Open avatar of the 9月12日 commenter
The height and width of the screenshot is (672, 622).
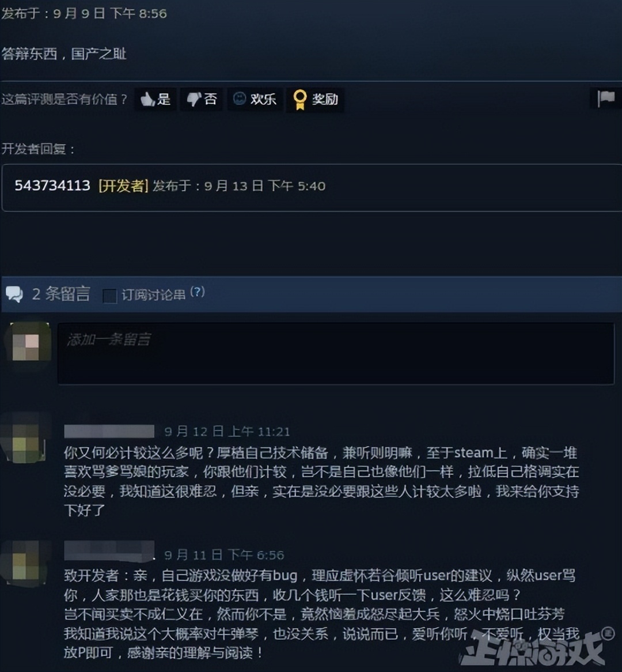[26, 438]
